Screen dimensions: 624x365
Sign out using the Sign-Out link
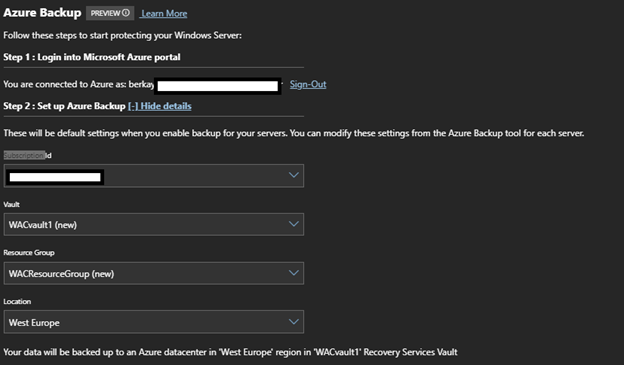tap(308, 84)
